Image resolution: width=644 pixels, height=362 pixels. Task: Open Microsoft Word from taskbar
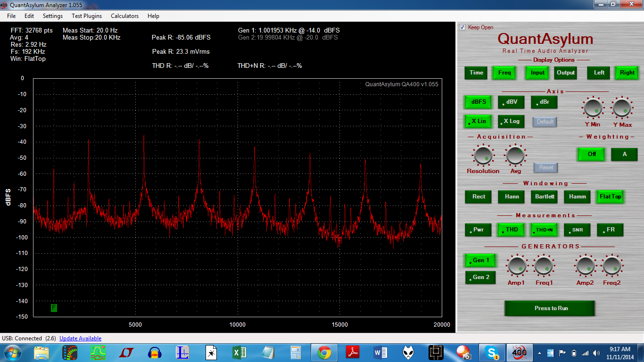point(380,353)
